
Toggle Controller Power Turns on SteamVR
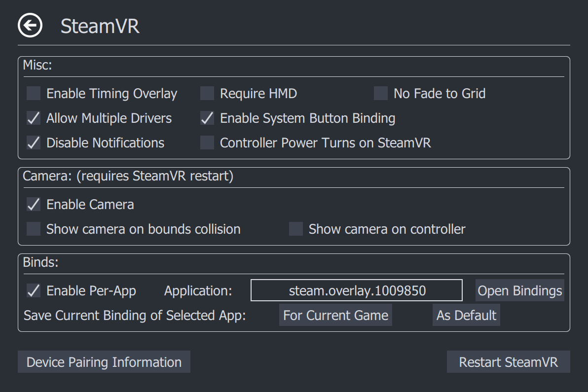click(x=207, y=143)
